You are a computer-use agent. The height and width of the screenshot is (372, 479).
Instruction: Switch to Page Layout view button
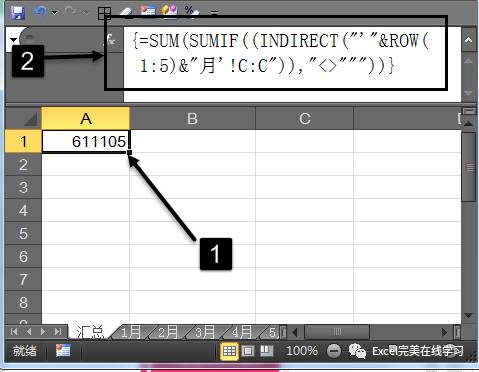tap(248, 351)
